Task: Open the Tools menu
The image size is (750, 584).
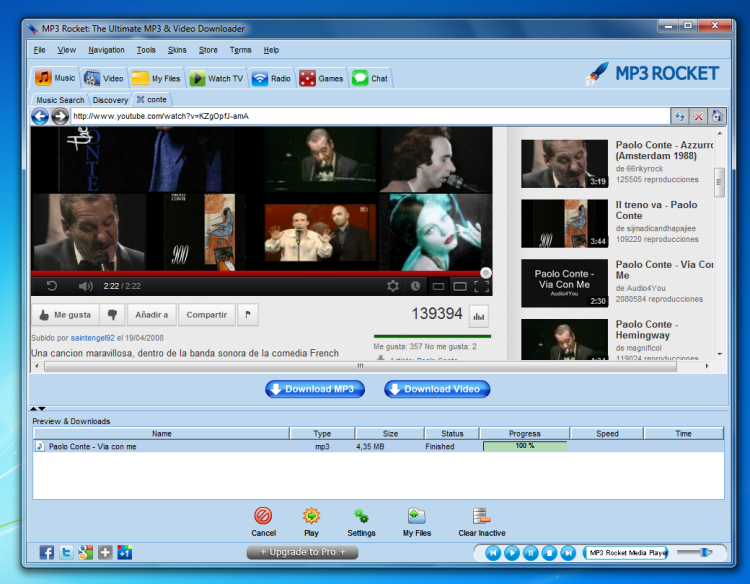Action: (x=146, y=50)
